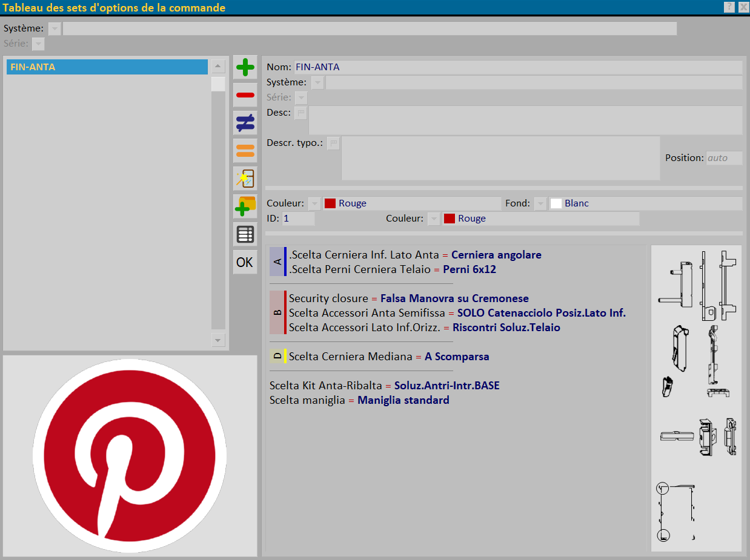Open the Série dropdown in the top header
750x560 pixels.
[38, 44]
